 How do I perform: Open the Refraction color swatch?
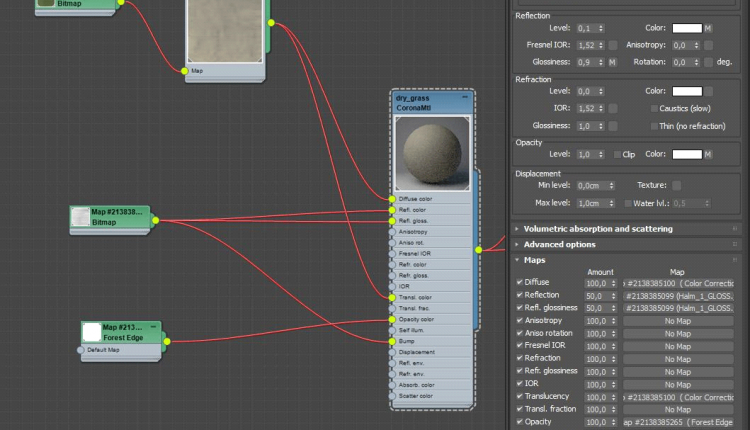point(686,91)
